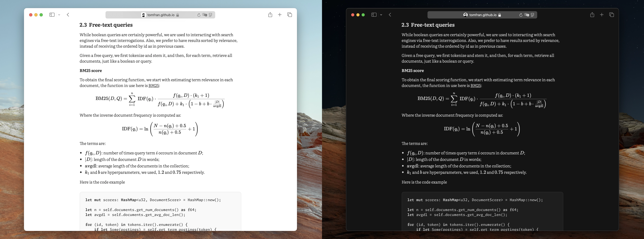Toggle sidebar in the light Safari window
This screenshot has width=644, height=239.
tap(52, 15)
